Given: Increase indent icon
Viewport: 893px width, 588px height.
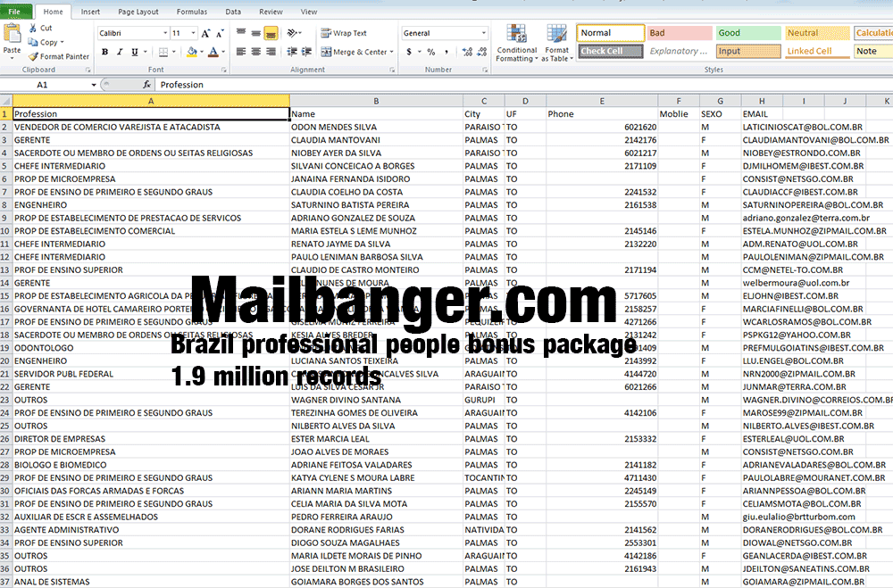Looking at the screenshot, I should click(306, 52).
